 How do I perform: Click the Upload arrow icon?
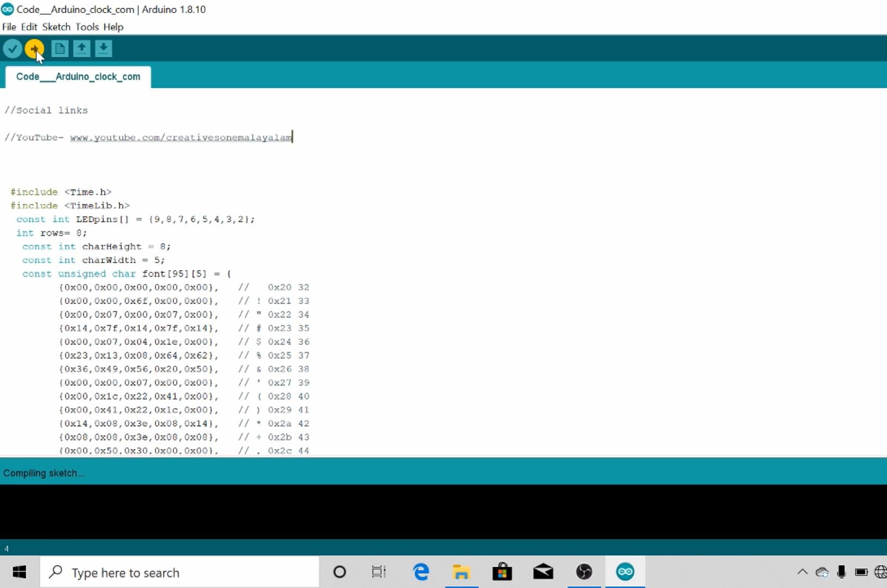click(x=34, y=48)
